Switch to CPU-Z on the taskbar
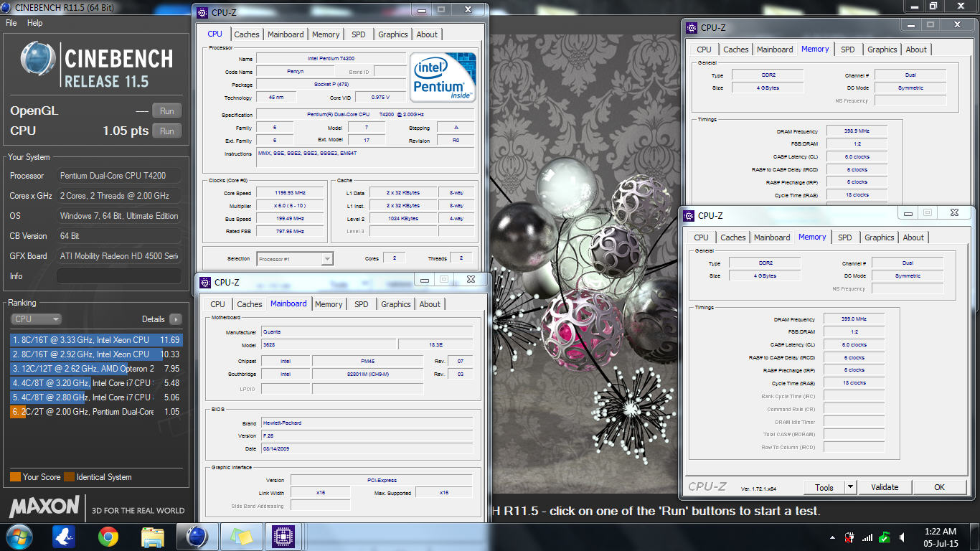980x551 pixels. pyautogui.click(x=285, y=537)
